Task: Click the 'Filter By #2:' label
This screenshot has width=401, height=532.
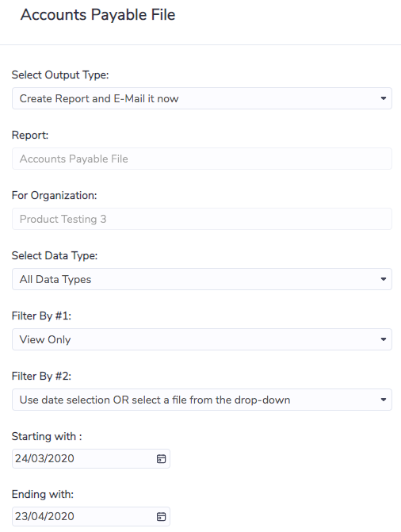Action: pyautogui.click(x=41, y=376)
